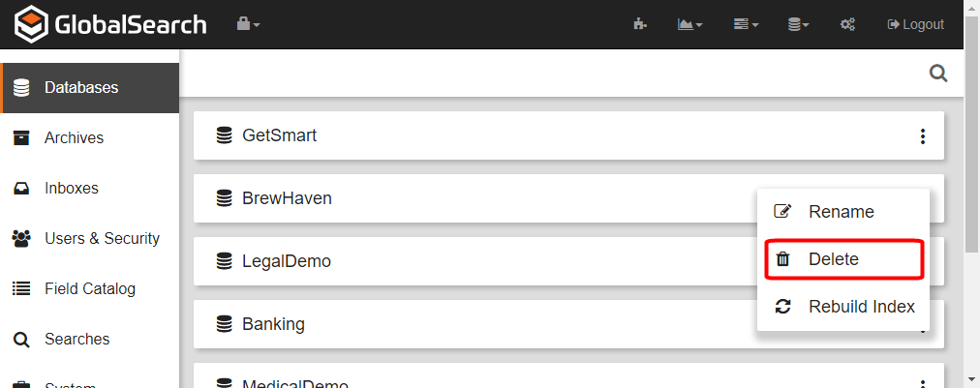
Task: Click the GetSmart database icon
Action: 225,135
